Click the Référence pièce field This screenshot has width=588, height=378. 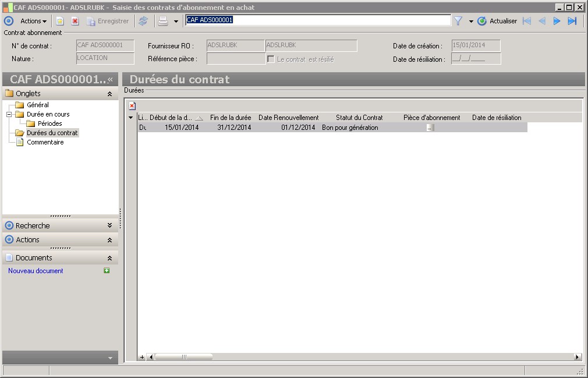pyautogui.click(x=236, y=58)
